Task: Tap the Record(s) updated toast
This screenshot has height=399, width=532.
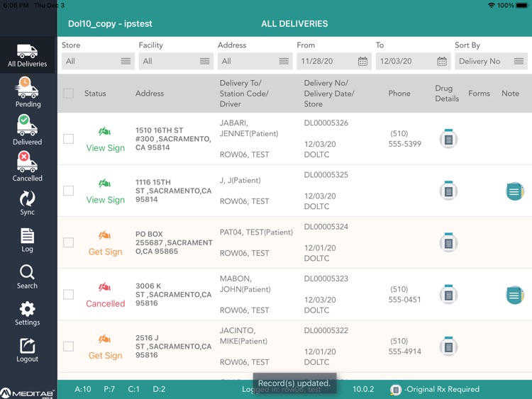Action: 294,383
